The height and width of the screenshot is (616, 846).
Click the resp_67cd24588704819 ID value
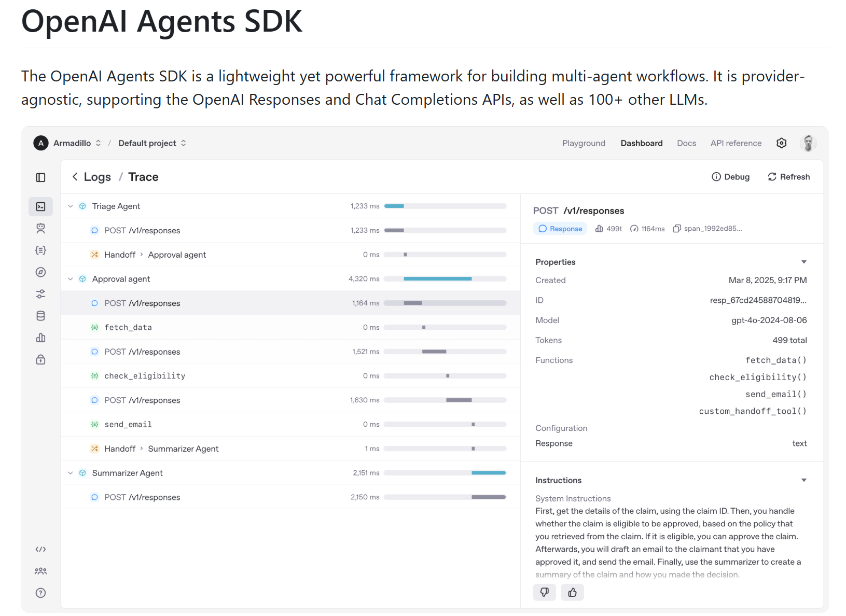[758, 300]
